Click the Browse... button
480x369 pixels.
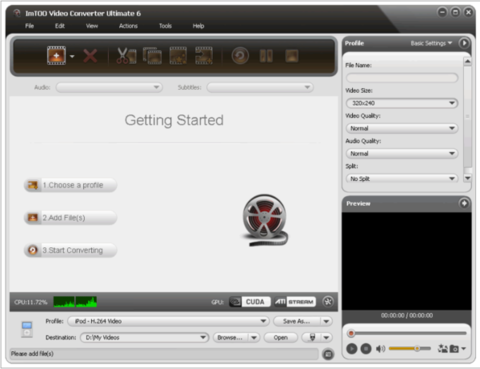[230, 338]
